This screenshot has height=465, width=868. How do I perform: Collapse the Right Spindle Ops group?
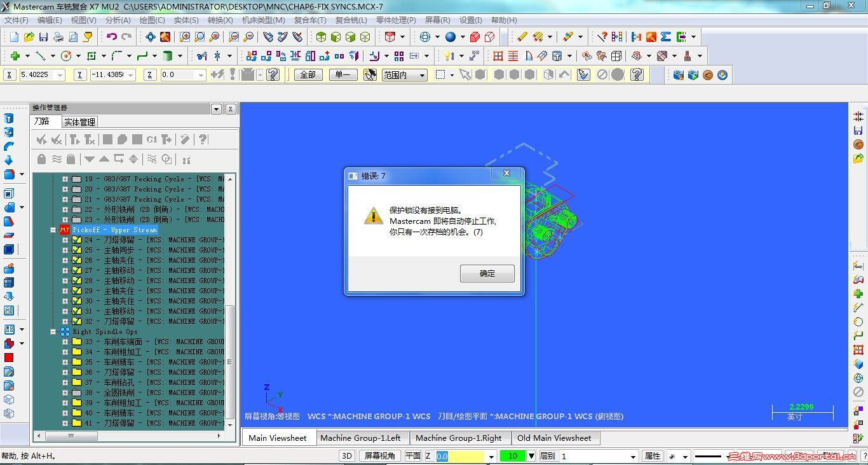coord(54,331)
